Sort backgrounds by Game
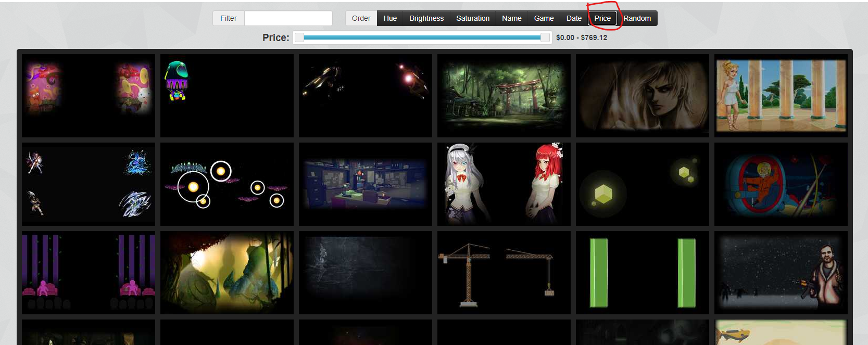This screenshot has width=868, height=345. click(544, 18)
